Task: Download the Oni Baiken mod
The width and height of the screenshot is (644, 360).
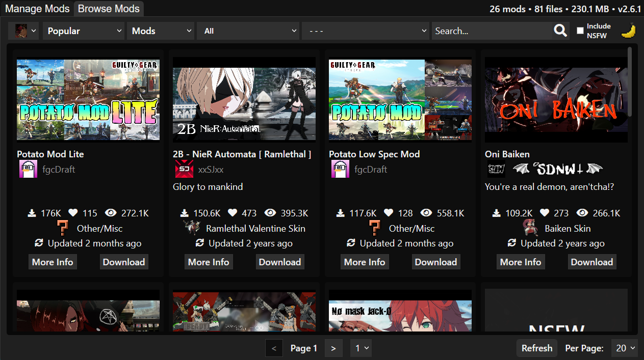Action: (x=592, y=262)
